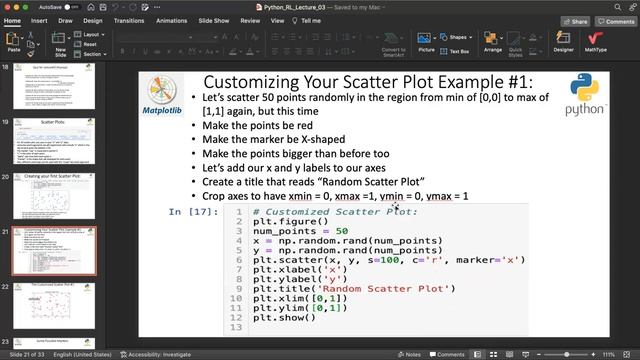Switch to the Design ribbon tab

[x=93, y=21]
